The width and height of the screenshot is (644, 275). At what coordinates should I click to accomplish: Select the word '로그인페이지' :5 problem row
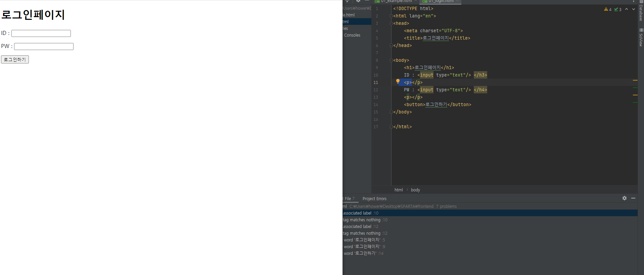click(x=490, y=240)
